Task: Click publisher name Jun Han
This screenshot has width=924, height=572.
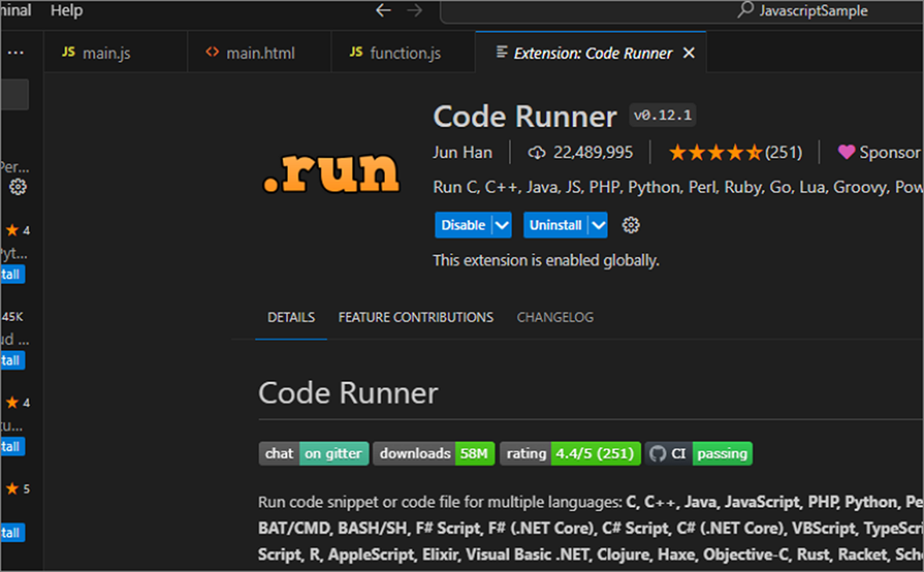Action: (462, 153)
